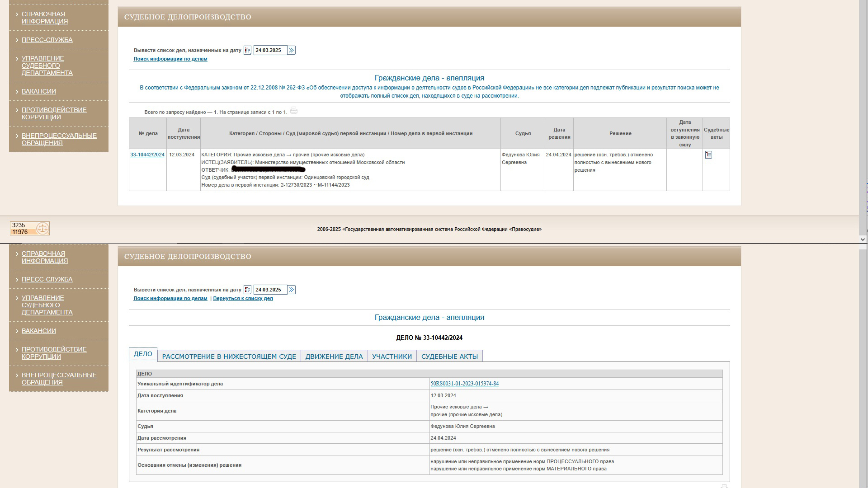Click into upper date input field
Screen dimensions: 868x488
(270, 50)
